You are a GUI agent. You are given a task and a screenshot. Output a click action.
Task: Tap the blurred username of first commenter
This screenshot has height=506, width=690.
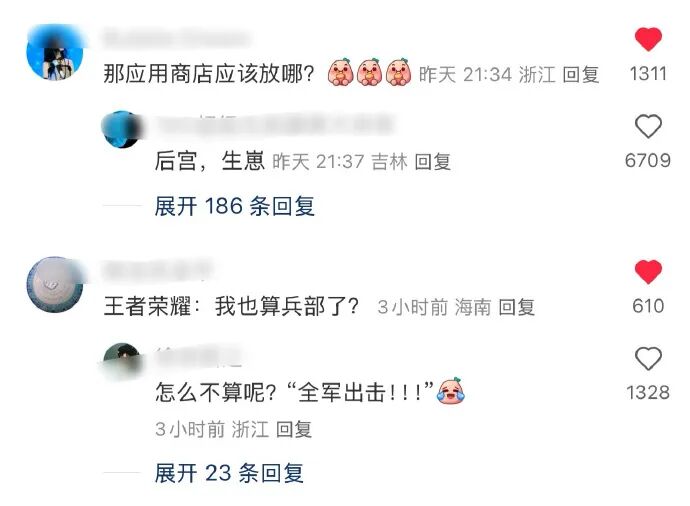pyautogui.click(x=176, y=38)
